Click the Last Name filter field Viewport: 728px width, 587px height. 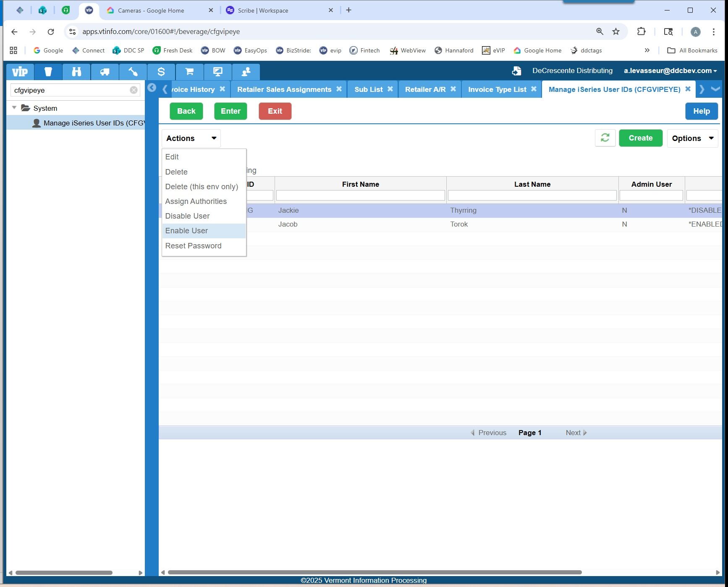532,196
